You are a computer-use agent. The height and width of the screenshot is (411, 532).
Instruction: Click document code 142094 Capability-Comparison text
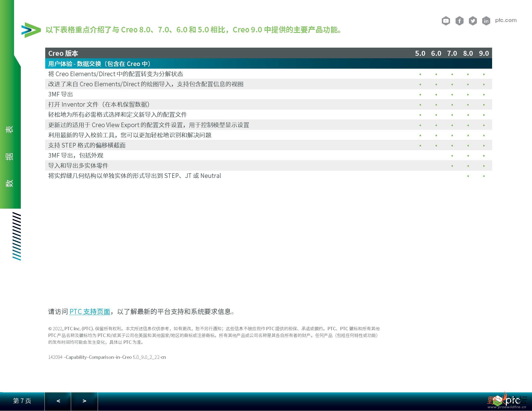pyautogui.click(x=107, y=357)
